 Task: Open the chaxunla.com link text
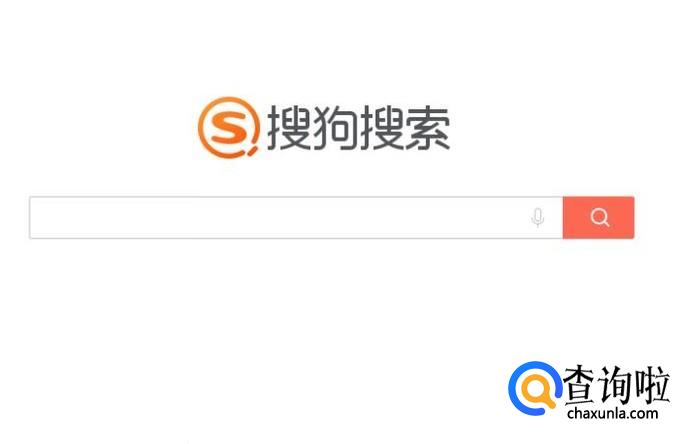tap(613, 413)
